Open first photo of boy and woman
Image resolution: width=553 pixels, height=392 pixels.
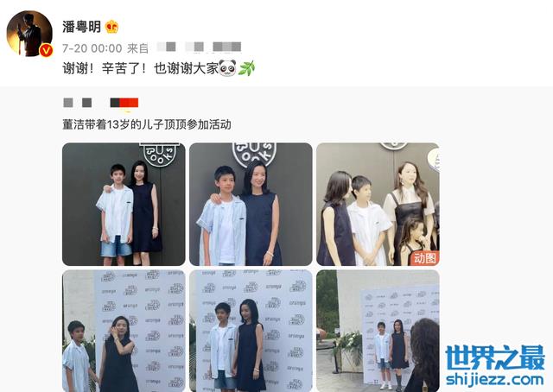point(124,204)
